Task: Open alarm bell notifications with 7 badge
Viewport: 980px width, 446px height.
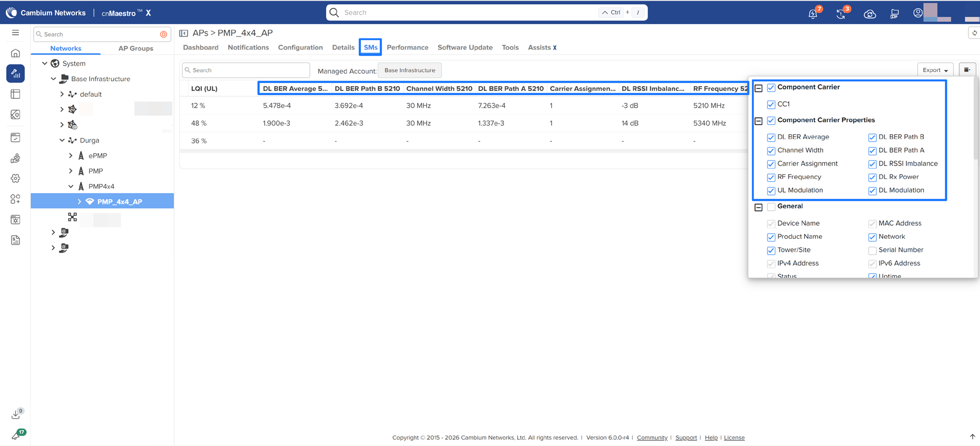Action: [x=813, y=13]
